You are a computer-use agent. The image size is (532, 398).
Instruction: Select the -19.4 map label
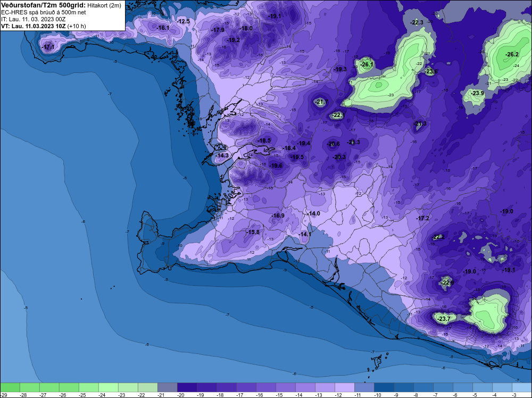pyautogui.click(x=304, y=144)
